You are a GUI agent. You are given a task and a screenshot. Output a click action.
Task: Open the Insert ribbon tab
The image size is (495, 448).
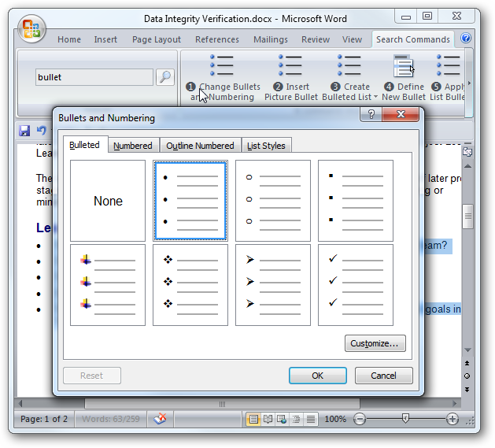click(x=105, y=39)
